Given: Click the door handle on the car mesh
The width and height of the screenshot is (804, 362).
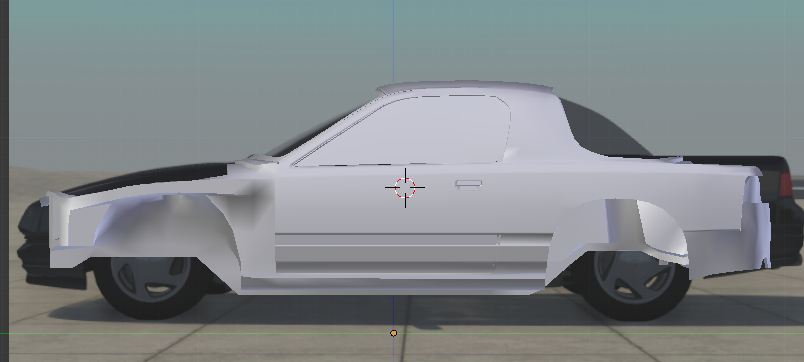Looking at the screenshot, I should (x=469, y=184).
